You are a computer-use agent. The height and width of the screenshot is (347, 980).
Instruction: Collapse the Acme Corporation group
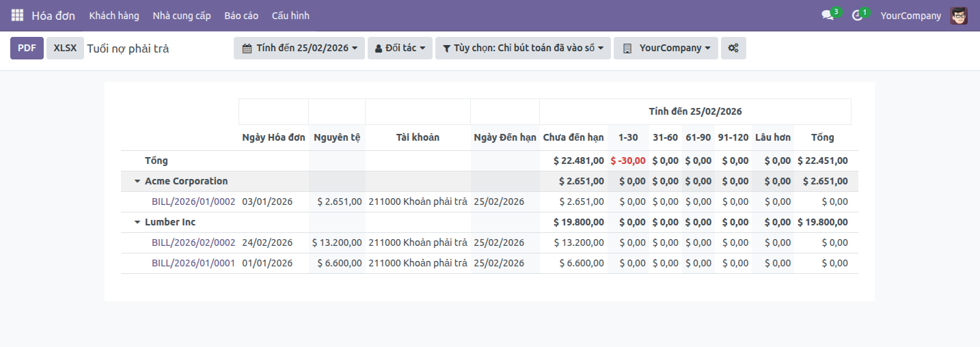137,182
